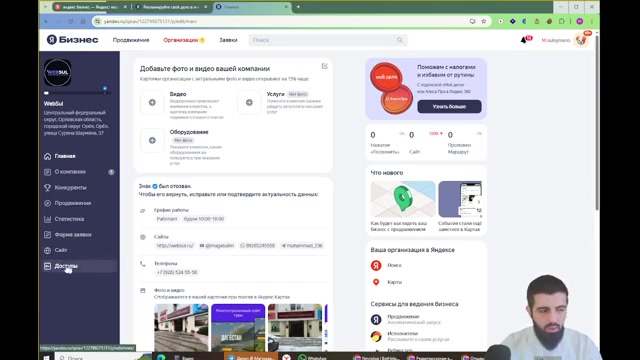The height and width of the screenshot is (360, 640).
Task: Open news card with green map pin
Action: pos(403,199)
